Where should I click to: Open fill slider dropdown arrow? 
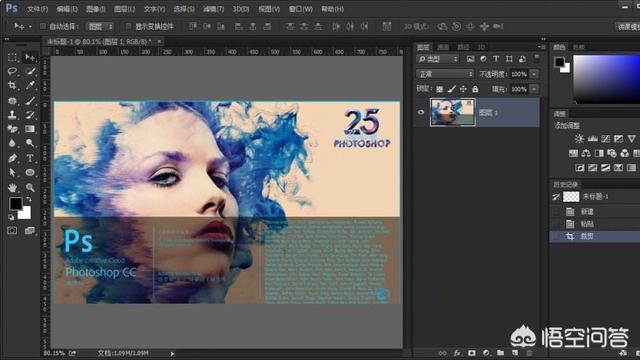(534, 89)
